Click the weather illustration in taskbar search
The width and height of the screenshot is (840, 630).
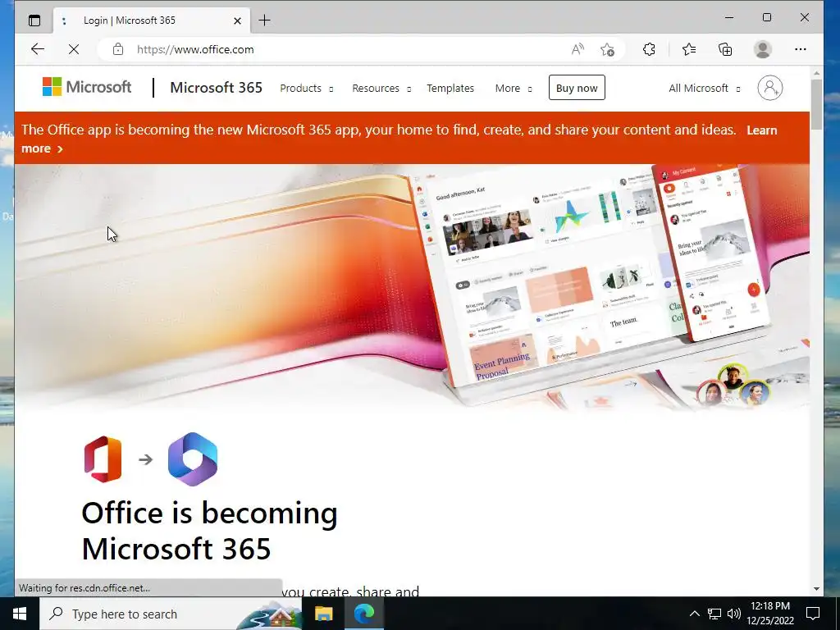pyautogui.click(x=270, y=614)
